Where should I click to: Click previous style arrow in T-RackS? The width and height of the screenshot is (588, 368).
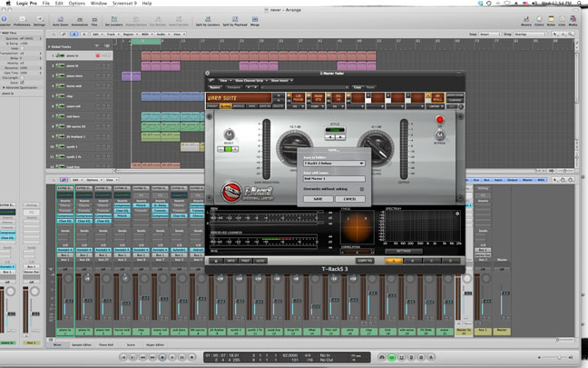(330, 137)
